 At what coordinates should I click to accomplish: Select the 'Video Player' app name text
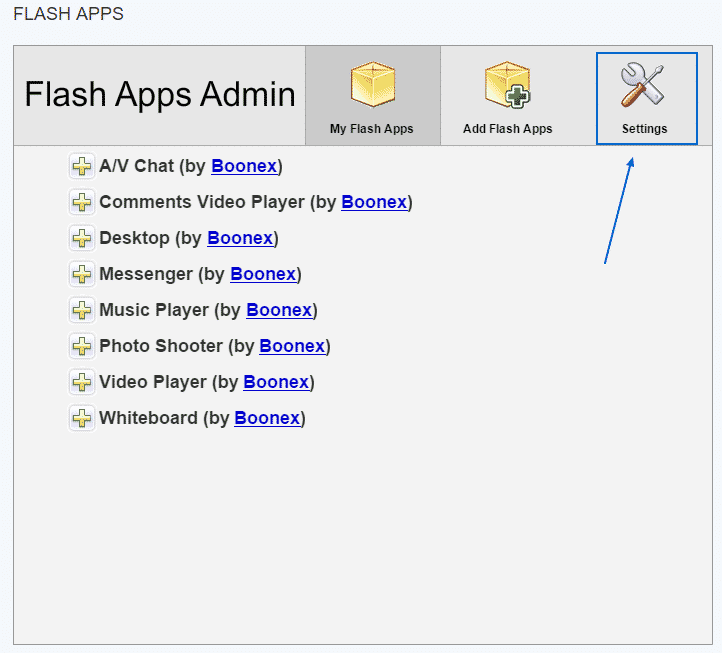click(x=153, y=382)
